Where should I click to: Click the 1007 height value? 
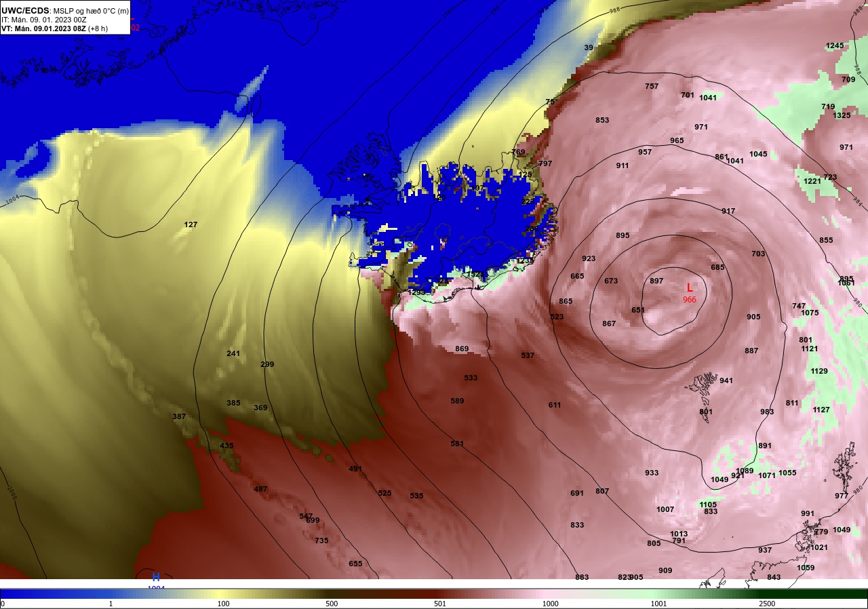click(665, 510)
